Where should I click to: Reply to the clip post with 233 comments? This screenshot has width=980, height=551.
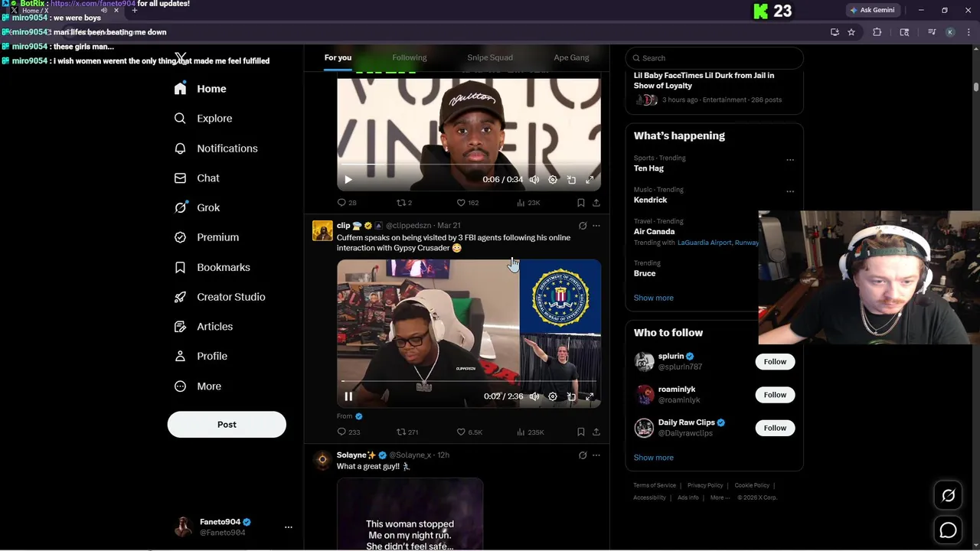[x=348, y=432]
